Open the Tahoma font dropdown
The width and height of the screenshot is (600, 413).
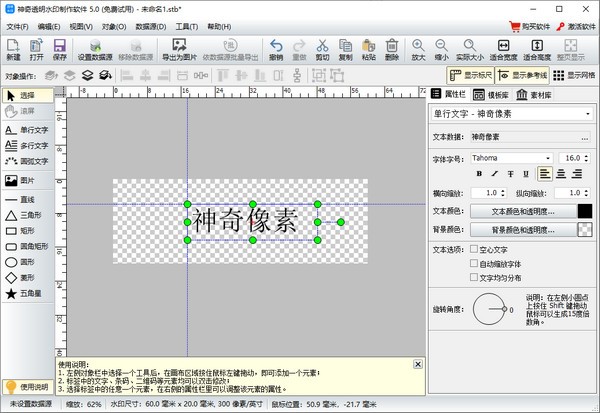tap(546, 158)
